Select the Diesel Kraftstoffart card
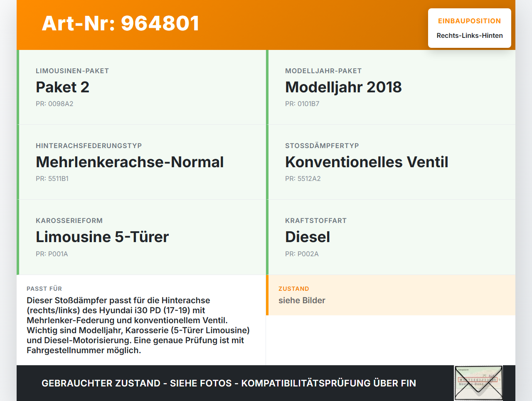The height and width of the screenshot is (401, 532). (x=307, y=237)
